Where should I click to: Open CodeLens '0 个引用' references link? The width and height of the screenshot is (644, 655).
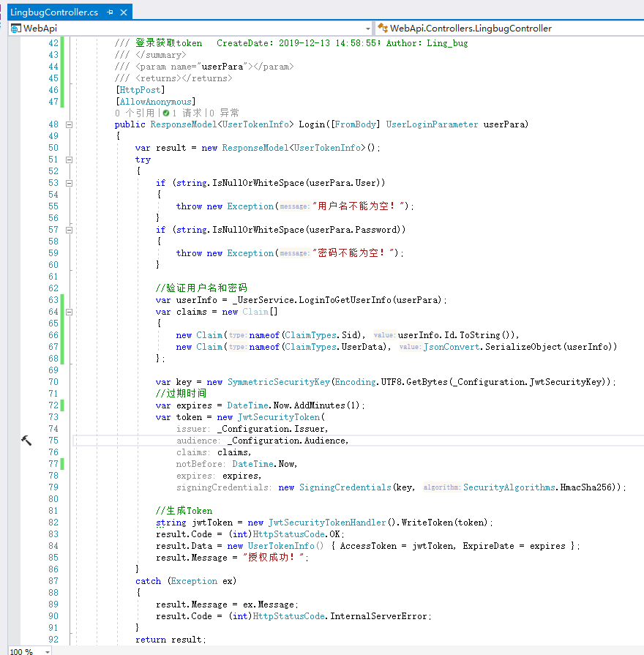coord(135,113)
